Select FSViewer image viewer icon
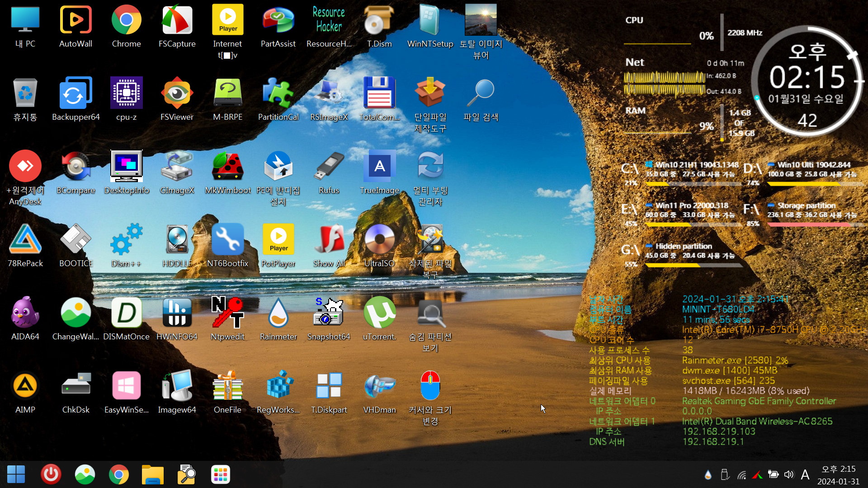 pos(177,99)
